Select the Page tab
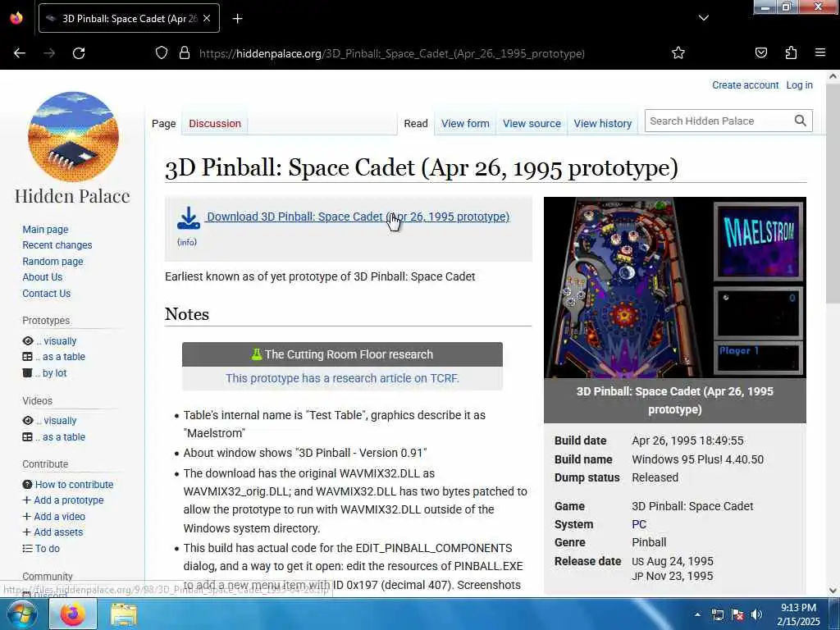 point(163,123)
